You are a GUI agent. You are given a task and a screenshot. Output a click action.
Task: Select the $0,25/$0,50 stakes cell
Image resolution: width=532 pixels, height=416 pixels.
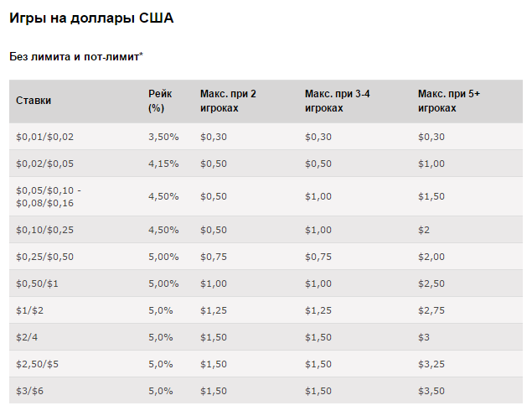coord(44,257)
